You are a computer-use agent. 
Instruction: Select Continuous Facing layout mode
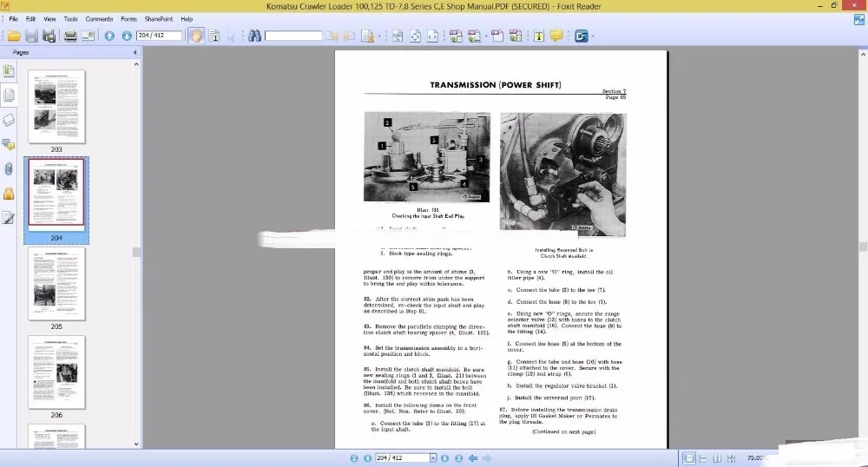click(731, 458)
